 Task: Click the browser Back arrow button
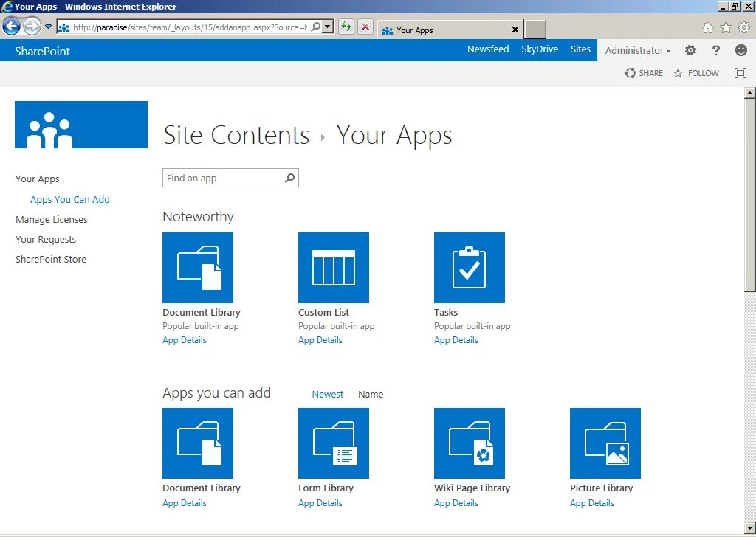pos(11,26)
